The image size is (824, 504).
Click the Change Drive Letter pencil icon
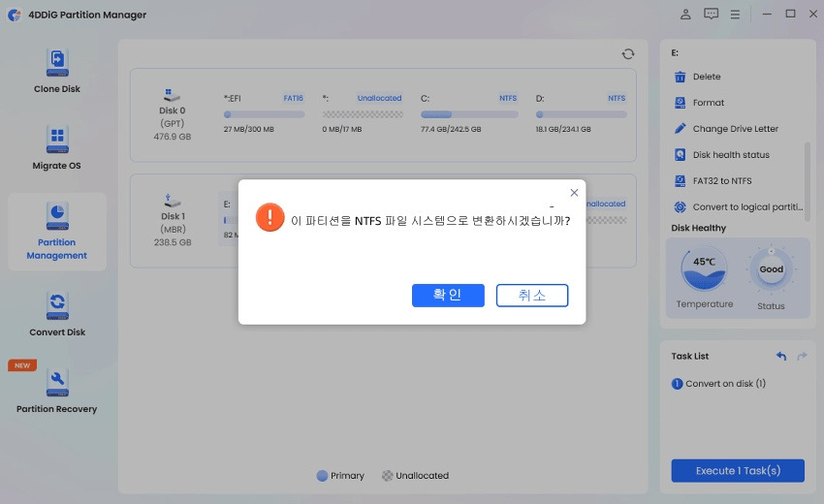tap(680, 128)
